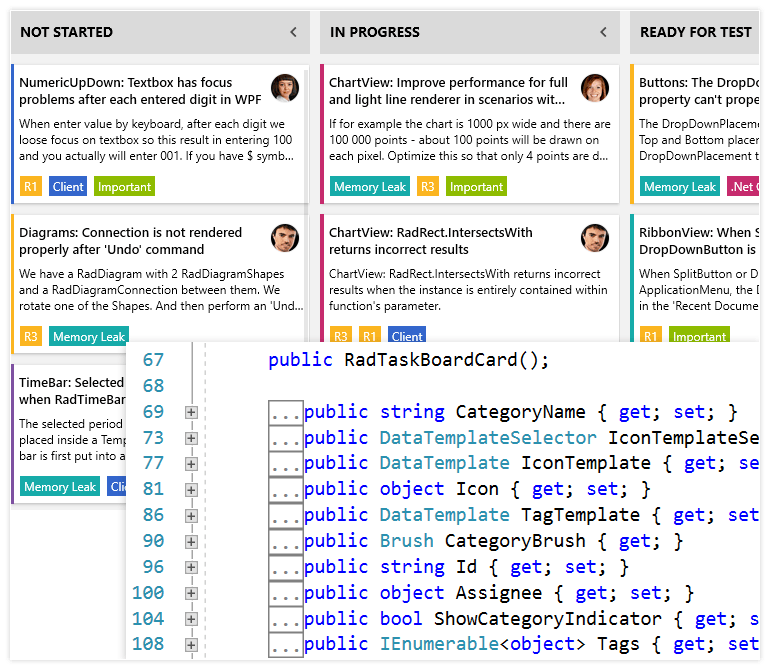The image size is (770, 670).
Task: Click collapsed ellipsis box before IconTemplate property
Action: tap(286, 464)
